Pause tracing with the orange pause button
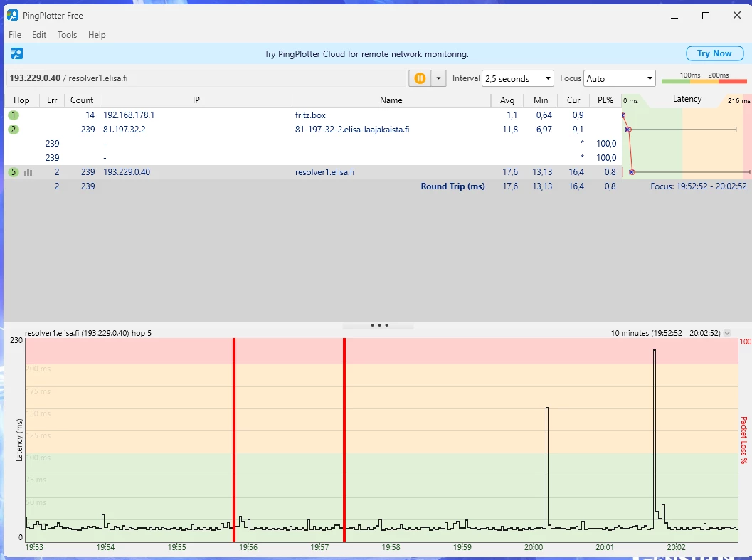This screenshot has height=560, width=752. point(420,78)
